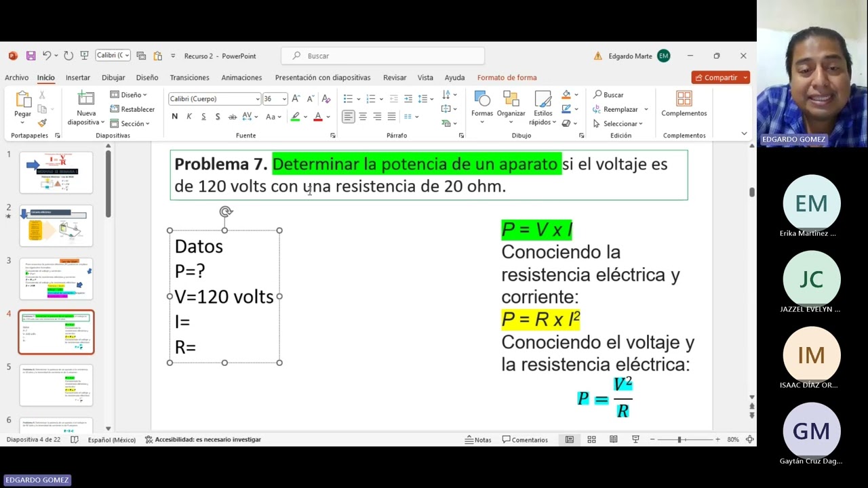Justify the text
Screen dimensions: 868x488
[391, 117]
